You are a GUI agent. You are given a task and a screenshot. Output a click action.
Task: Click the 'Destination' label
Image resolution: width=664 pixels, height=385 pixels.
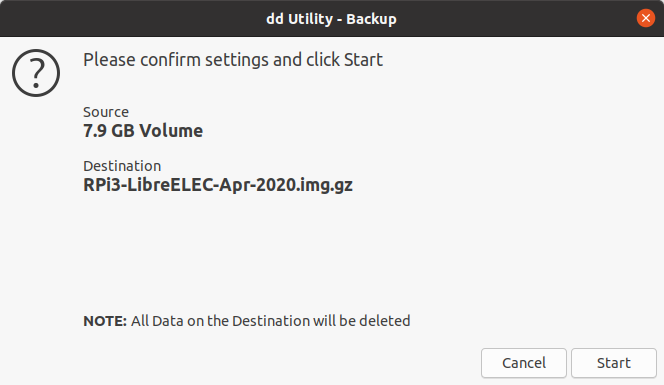click(122, 166)
